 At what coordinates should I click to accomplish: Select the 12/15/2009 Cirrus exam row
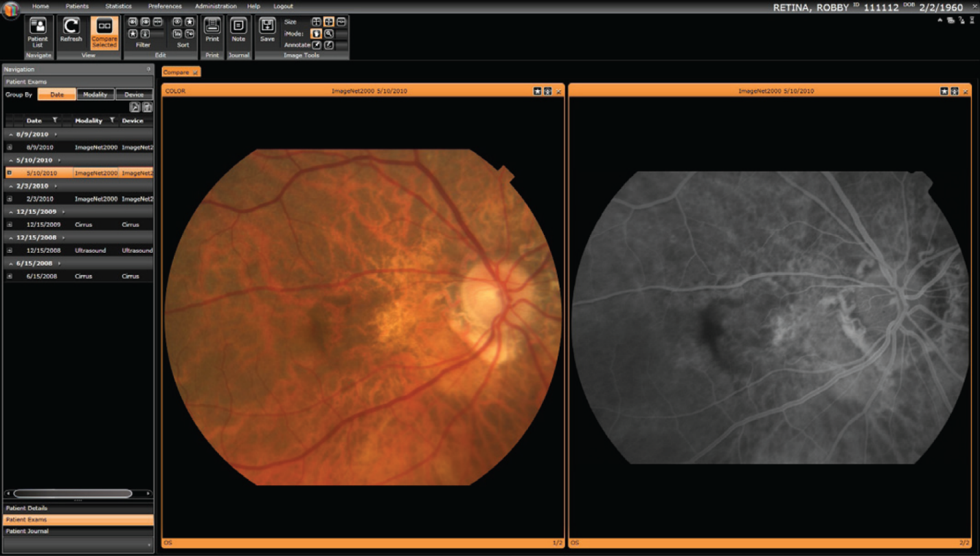click(x=79, y=225)
